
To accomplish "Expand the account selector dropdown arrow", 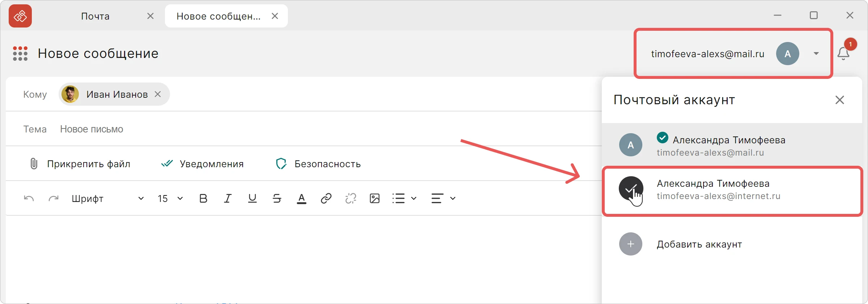I will tap(816, 54).
